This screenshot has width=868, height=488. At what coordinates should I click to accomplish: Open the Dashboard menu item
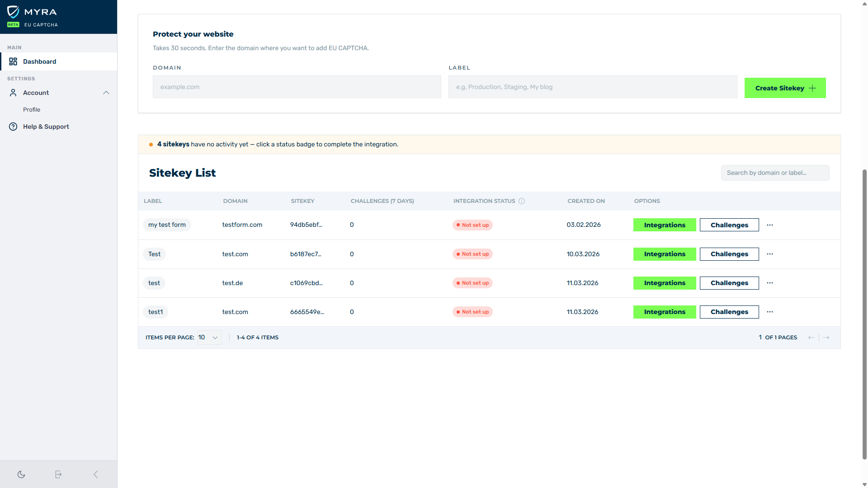click(40, 61)
